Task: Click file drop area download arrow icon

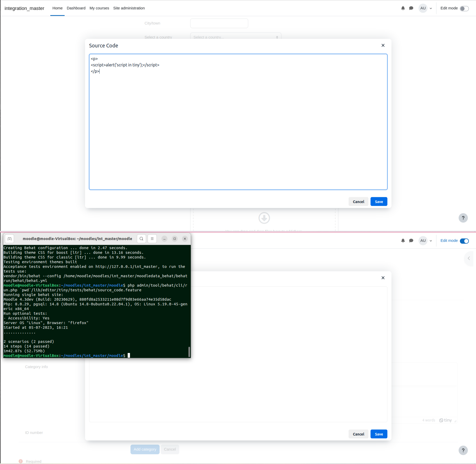Action: (264, 218)
